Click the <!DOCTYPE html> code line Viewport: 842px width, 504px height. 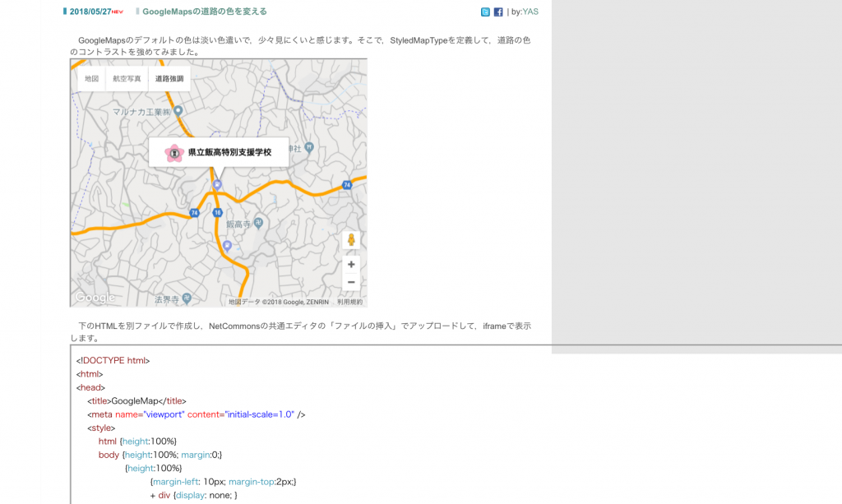[x=113, y=361]
